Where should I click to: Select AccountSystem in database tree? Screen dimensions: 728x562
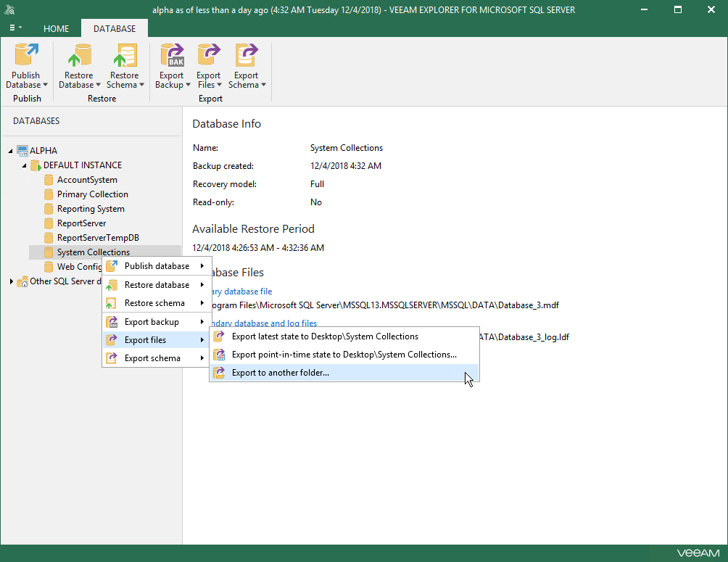87,180
